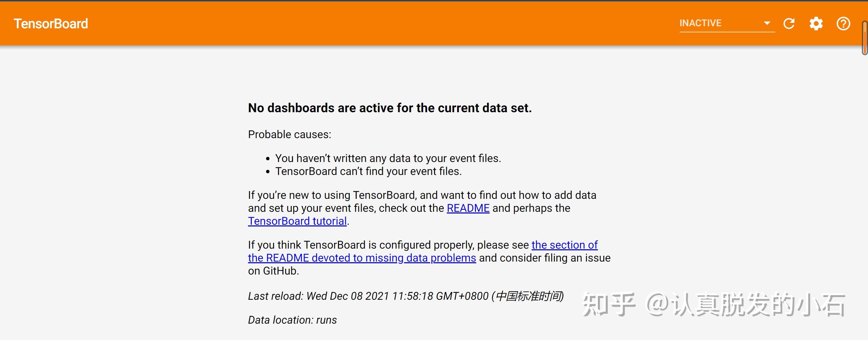Viewport: 868px width, 340px height.
Task: Reload TensorBoard data with the refresh icon
Action: (x=789, y=24)
